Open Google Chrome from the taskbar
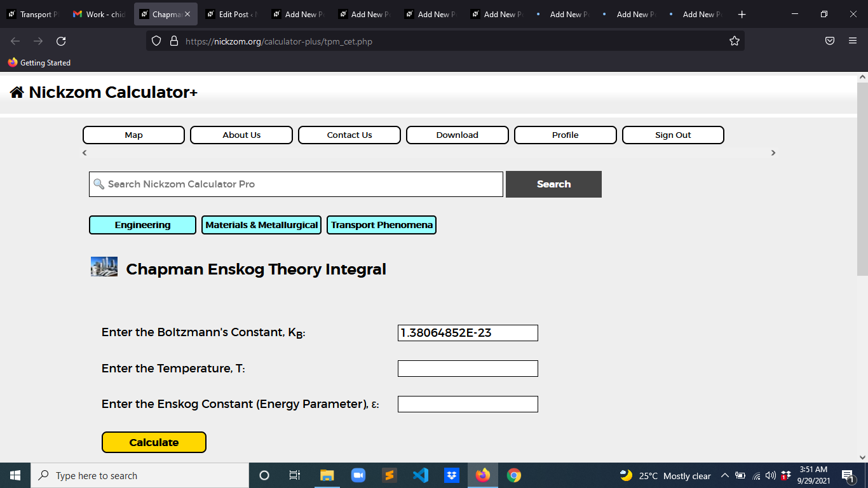The width and height of the screenshot is (868, 488). click(x=514, y=475)
